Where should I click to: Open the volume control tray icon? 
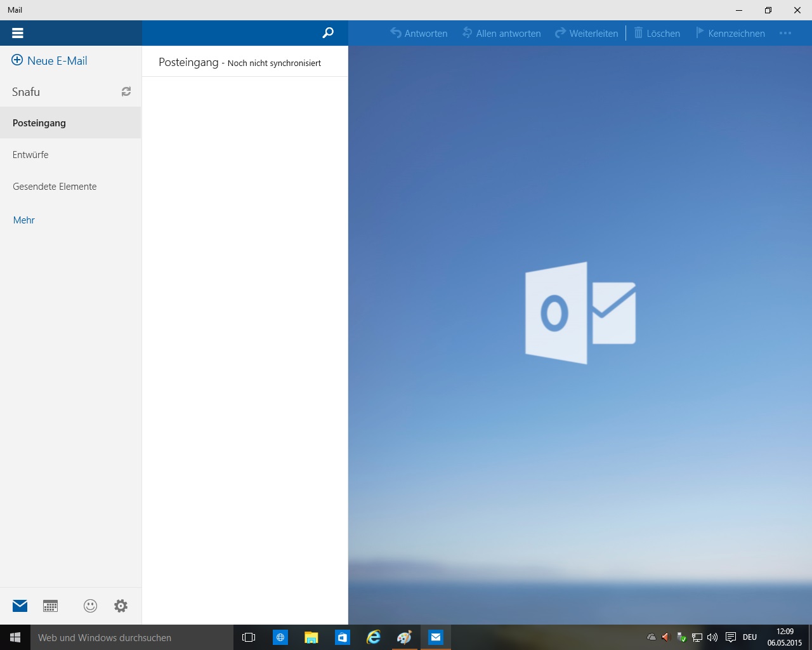click(712, 637)
